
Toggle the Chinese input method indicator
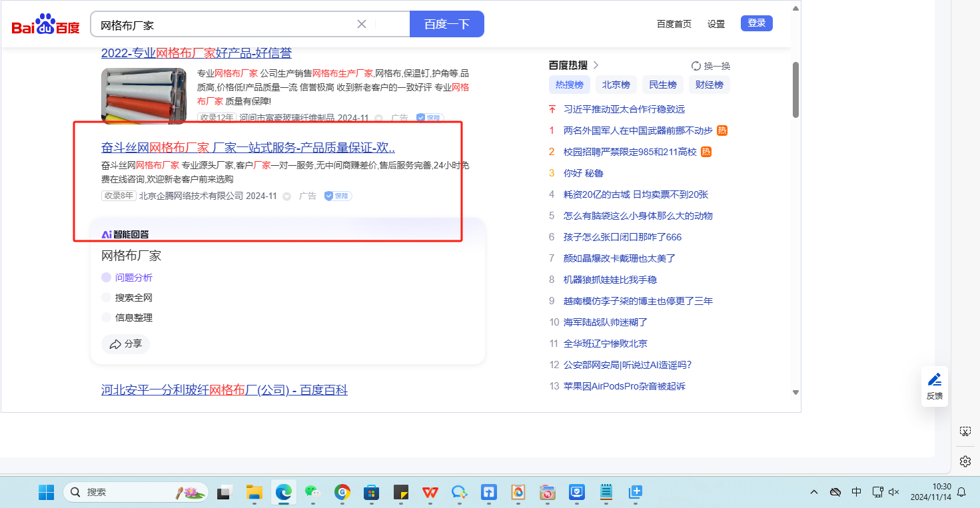(856, 492)
